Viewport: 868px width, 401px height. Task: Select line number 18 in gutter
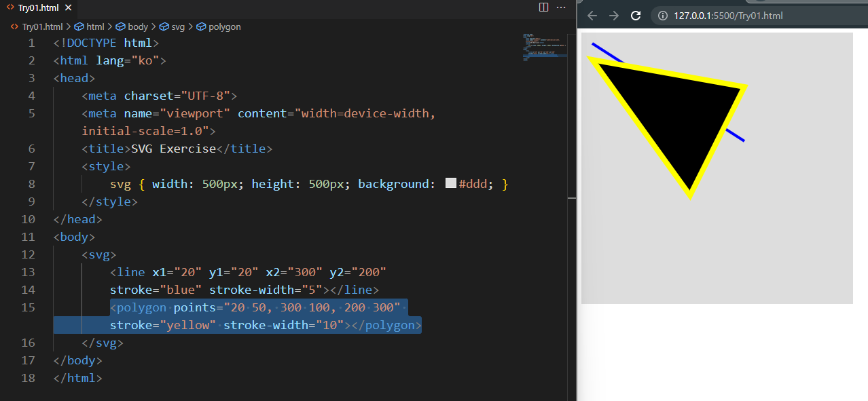(28, 378)
